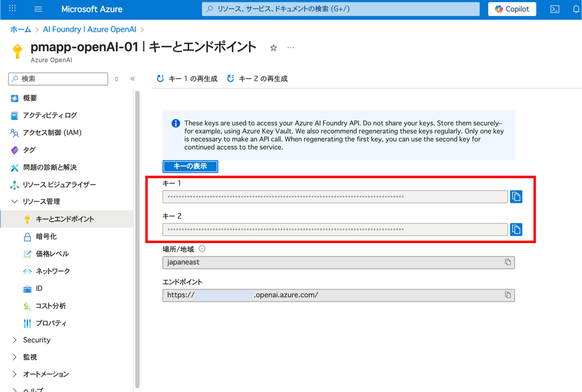Click the sidebar vertical scrollbar
Image resolution: width=582 pixels, height=392 pixels.
[138, 239]
